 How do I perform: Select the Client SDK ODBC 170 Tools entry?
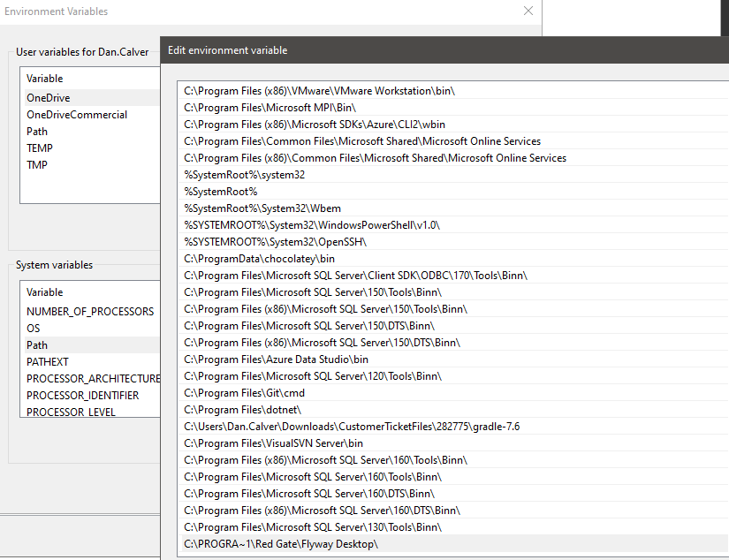tap(452, 275)
